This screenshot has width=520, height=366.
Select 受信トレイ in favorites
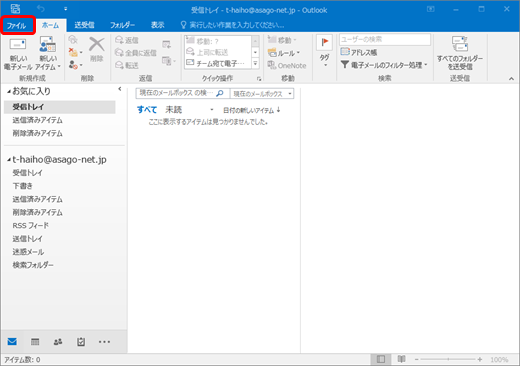tap(60, 107)
